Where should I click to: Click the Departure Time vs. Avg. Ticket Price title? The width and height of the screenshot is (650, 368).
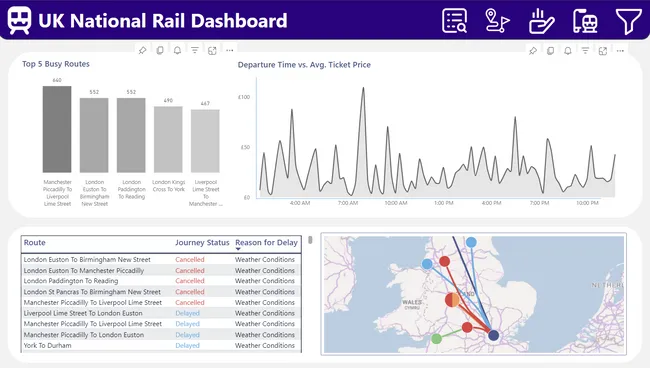tap(304, 65)
